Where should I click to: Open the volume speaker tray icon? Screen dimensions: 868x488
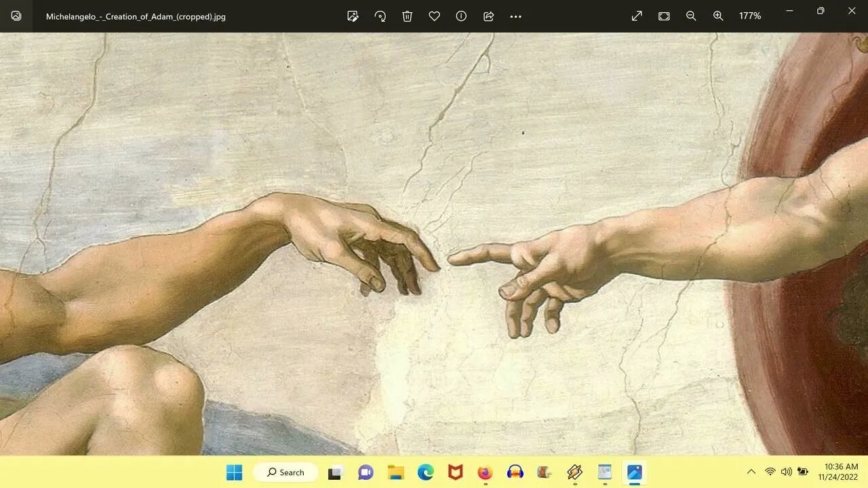[x=787, y=472]
